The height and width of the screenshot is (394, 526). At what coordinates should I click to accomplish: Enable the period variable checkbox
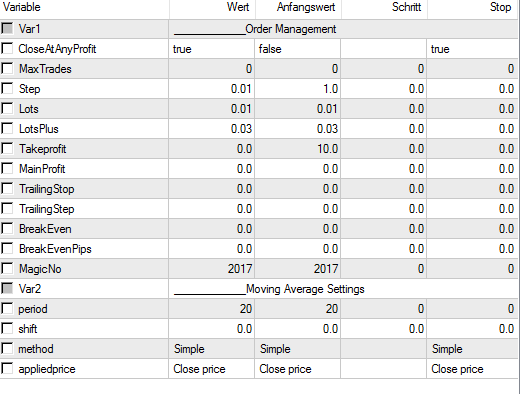[x=7, y=308]
